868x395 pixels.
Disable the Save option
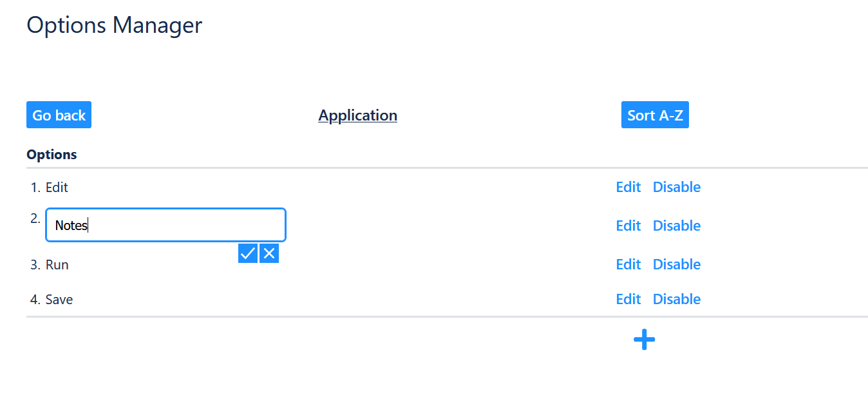[x=676, y=300]
